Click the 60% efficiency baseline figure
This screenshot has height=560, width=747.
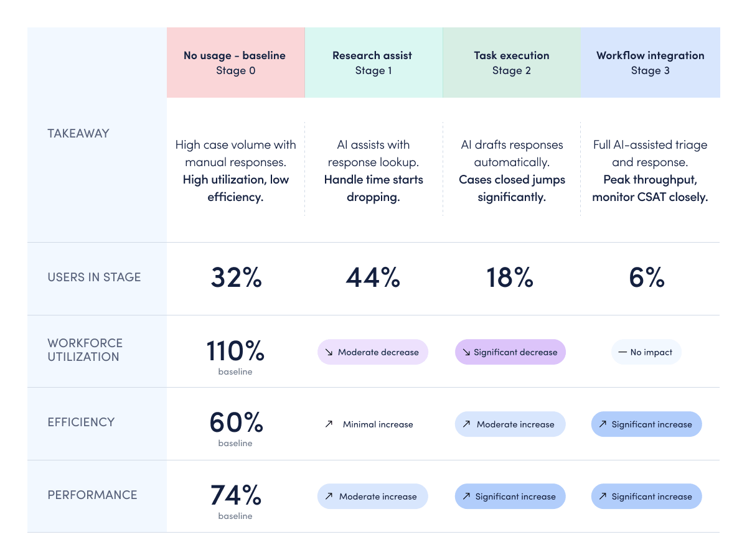click(236, 423)
